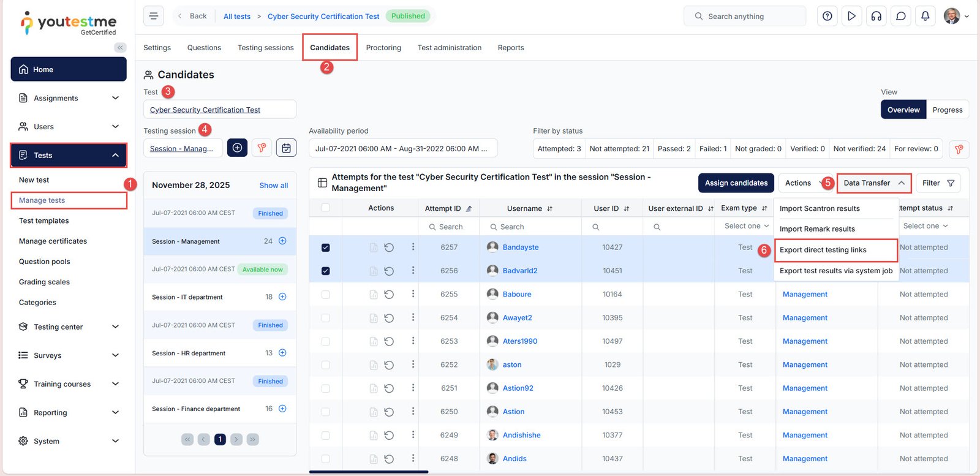Check the checkbox for Baboure row

(325, 295)
